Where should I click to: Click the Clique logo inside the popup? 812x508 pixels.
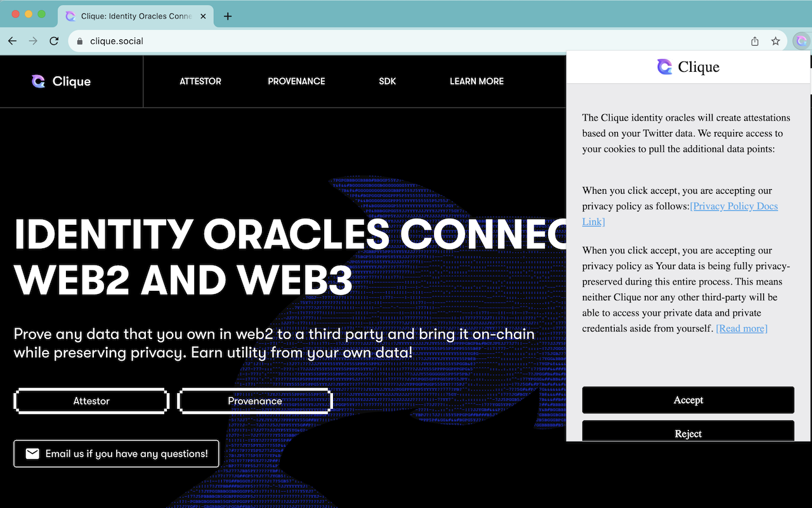[x=688, y=67]
